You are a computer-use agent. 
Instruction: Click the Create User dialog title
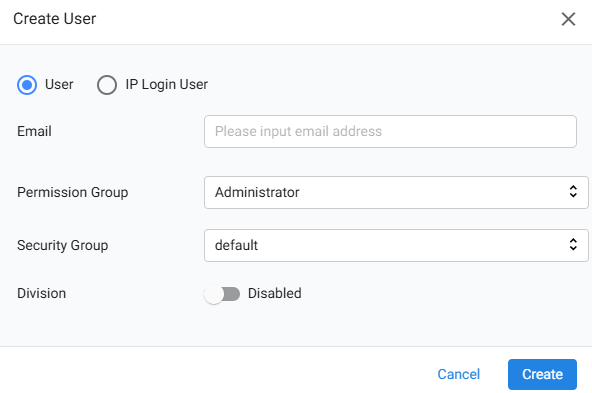55,19
